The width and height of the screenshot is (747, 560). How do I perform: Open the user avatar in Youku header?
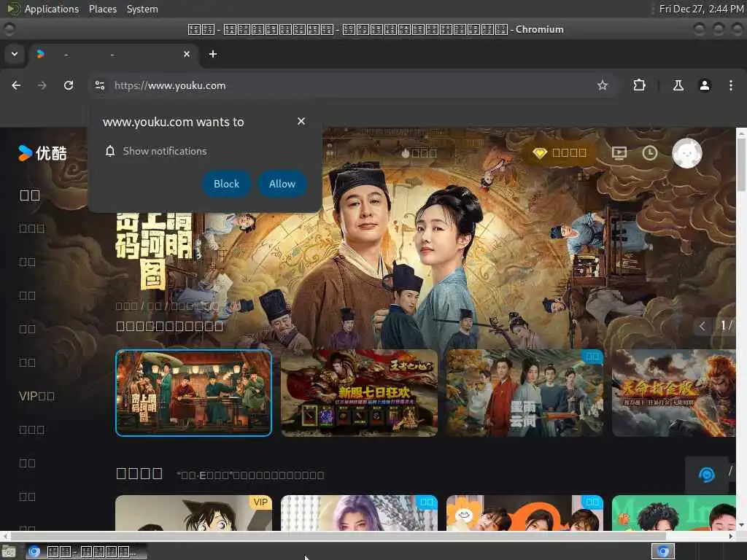point(686,153)
